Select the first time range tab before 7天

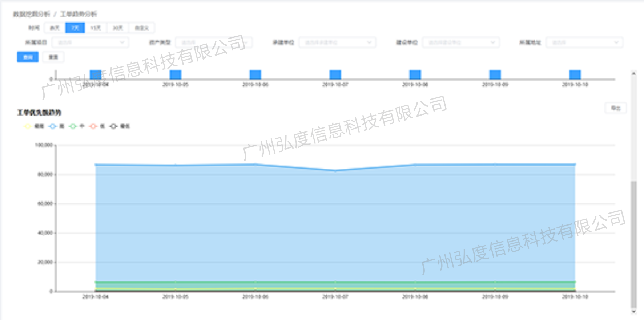55,28
